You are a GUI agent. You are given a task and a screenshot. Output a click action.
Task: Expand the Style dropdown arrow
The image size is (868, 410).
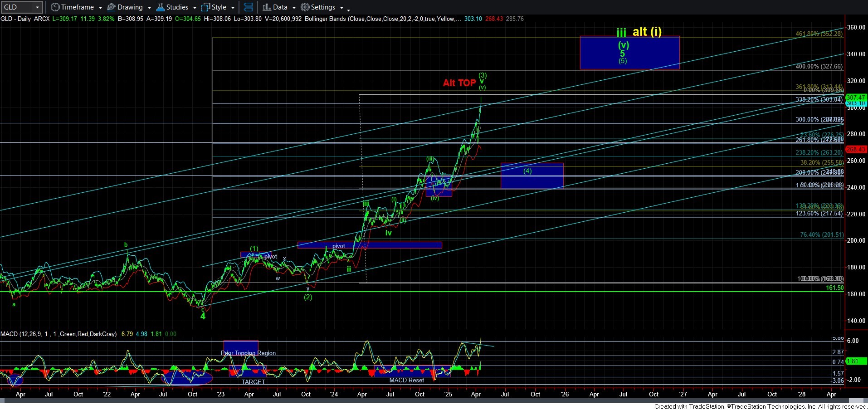[233, 8]
